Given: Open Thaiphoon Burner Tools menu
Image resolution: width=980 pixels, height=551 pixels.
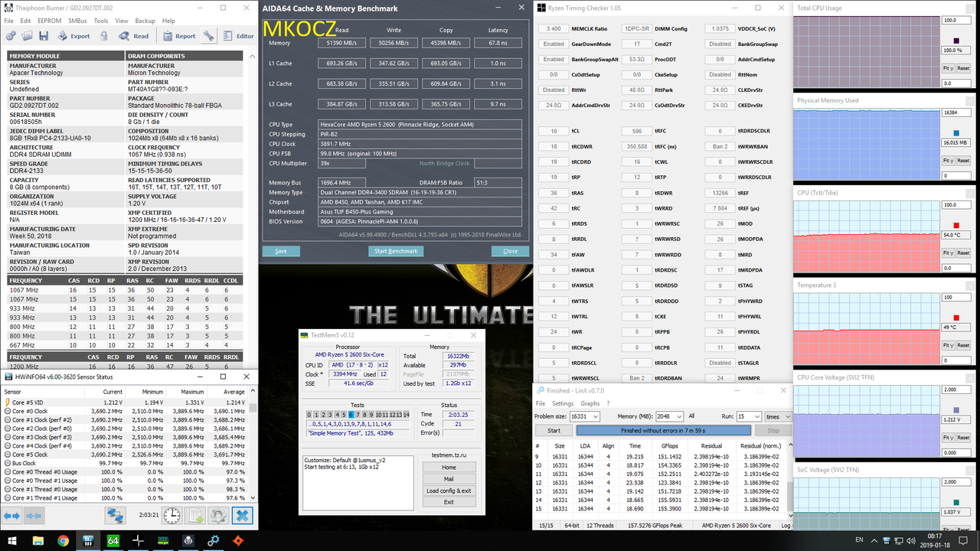Looking at the screenshot, I should point(101,21).
